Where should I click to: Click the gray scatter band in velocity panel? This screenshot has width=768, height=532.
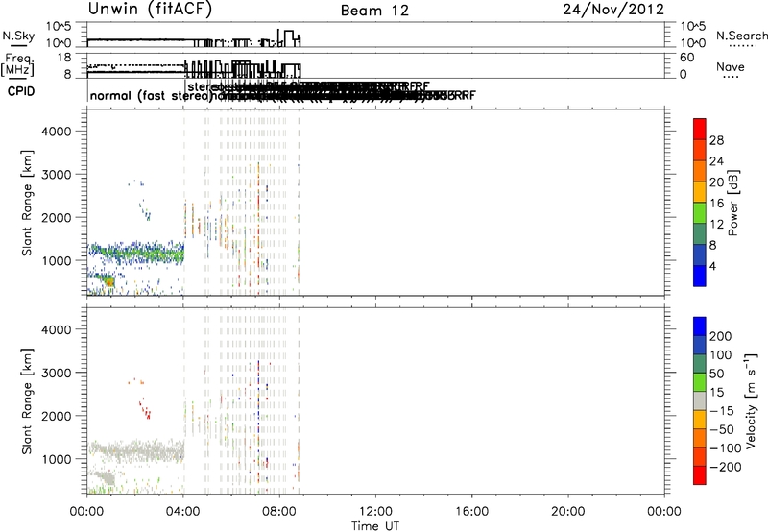pos(135,450)
